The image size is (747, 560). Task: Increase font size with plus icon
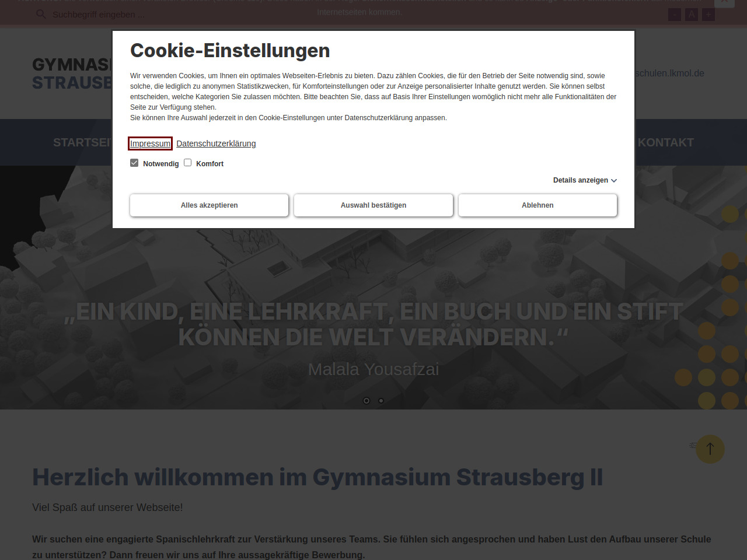pos(708,15)
